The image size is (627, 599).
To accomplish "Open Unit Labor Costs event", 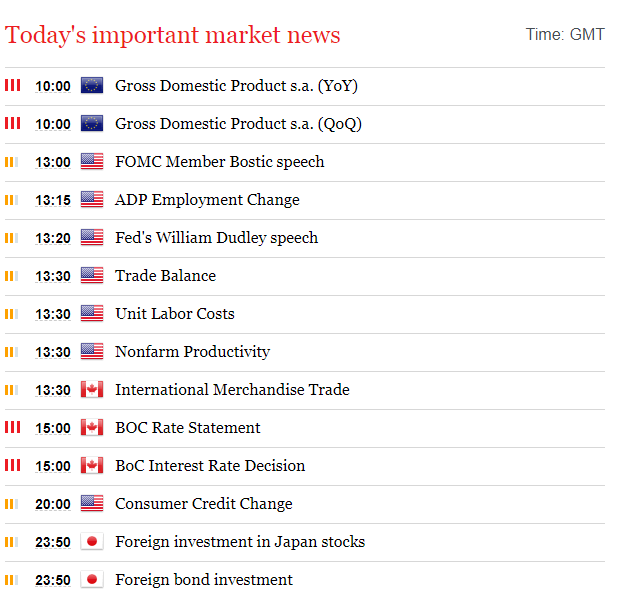I will pyautogui.click(x=174, y=314).
